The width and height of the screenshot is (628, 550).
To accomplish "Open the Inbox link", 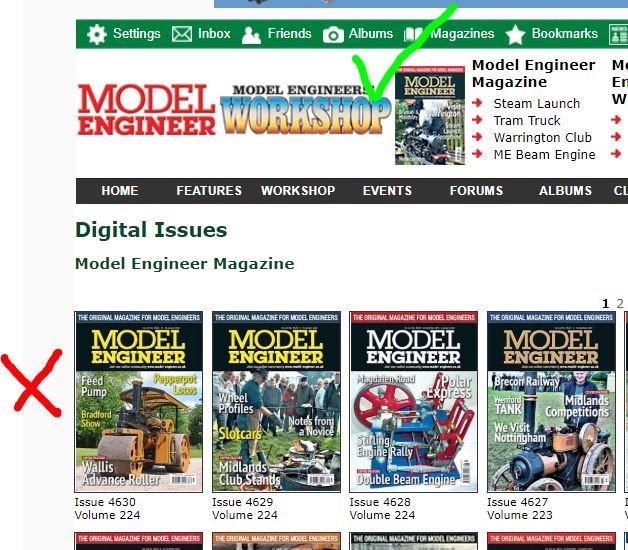I will pos(214,33).
